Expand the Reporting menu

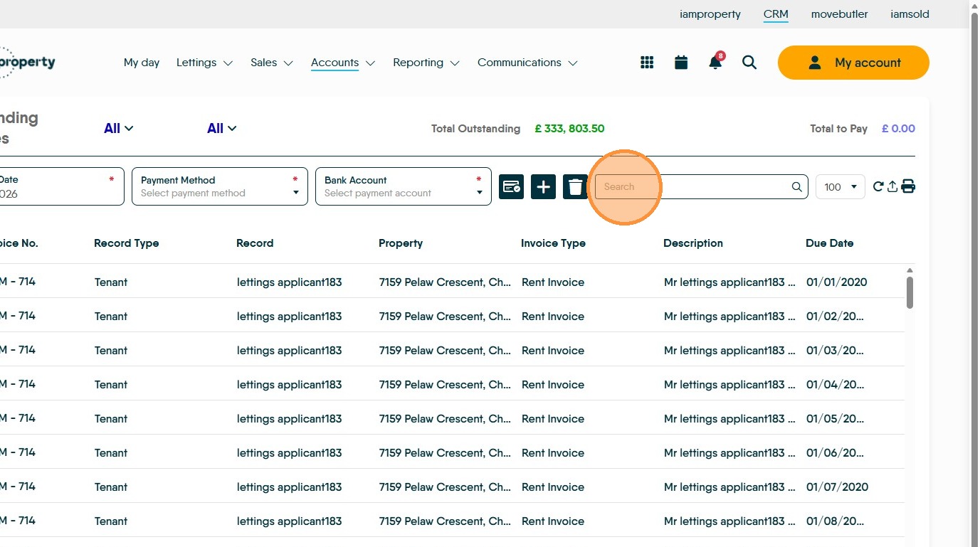pos(426,63)
